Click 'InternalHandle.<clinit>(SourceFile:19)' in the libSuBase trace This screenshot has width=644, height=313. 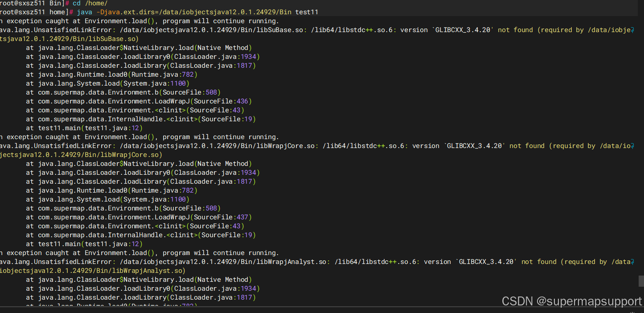coord(140,119)
